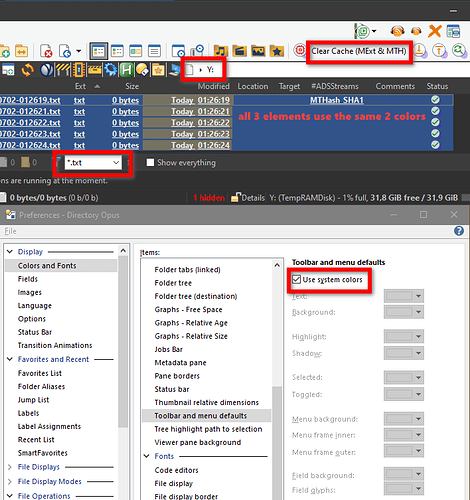Open the dropdown arrow beside file-back icon
The height and width of the screenshot is (500, 470).
coord(78,51)
